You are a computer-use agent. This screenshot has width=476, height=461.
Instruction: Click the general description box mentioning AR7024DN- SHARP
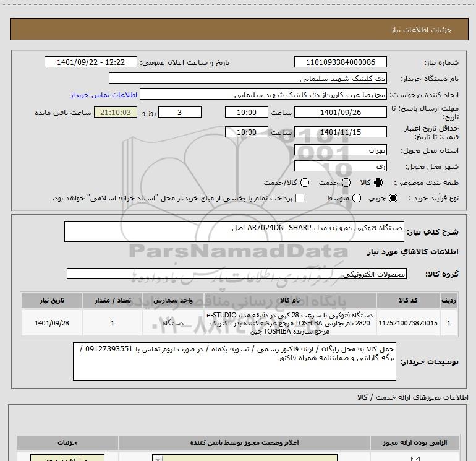tap(234, 231)
